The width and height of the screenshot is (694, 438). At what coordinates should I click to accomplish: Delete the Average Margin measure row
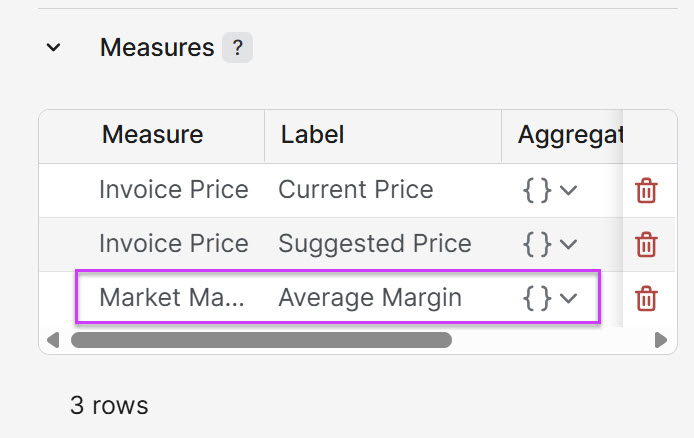pos(647,298)
